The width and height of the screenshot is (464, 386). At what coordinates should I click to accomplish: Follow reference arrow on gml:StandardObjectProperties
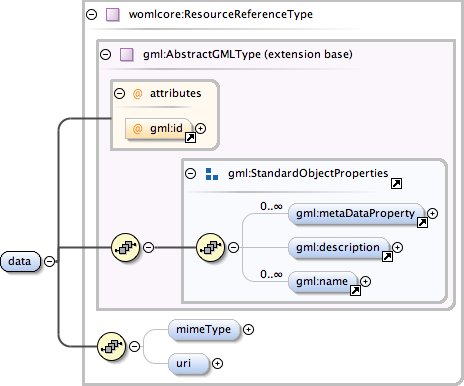coord(396,183)
